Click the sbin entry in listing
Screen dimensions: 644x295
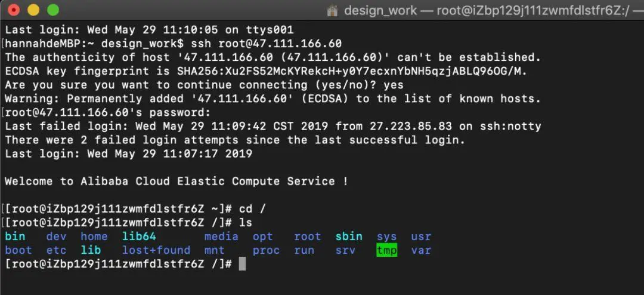[x=349, y=236]
